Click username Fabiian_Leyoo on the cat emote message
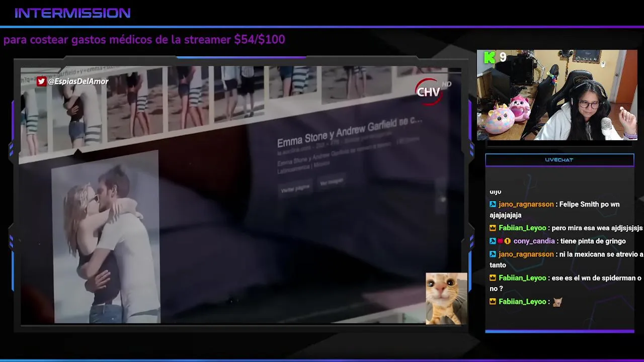Viewport: 644px width, 362px height. pyautogui.click(x=522, y=301)
